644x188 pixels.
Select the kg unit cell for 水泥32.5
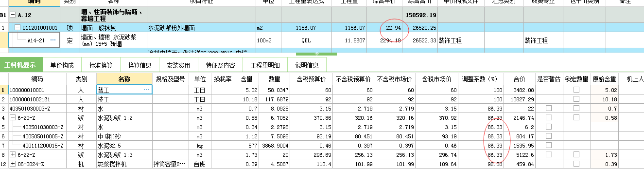200,146
